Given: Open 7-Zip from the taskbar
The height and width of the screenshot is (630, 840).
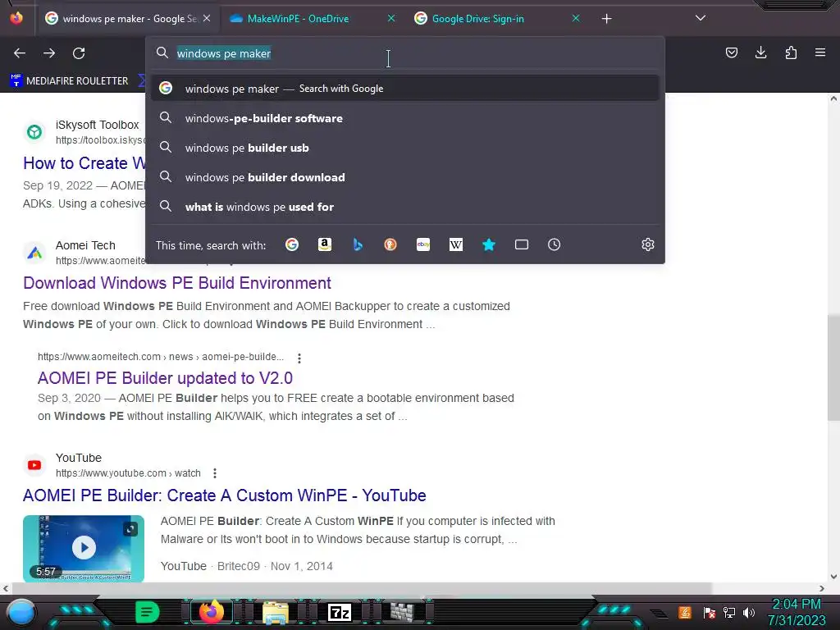Looking at the screenshot, I should (x=340, y=612).
